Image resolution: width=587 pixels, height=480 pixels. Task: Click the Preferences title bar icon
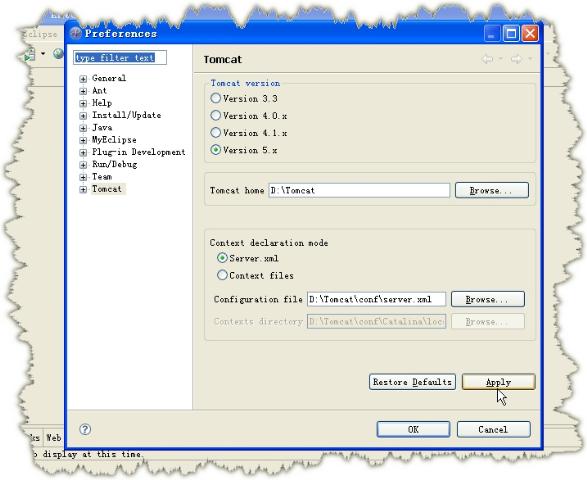[76, 33]
